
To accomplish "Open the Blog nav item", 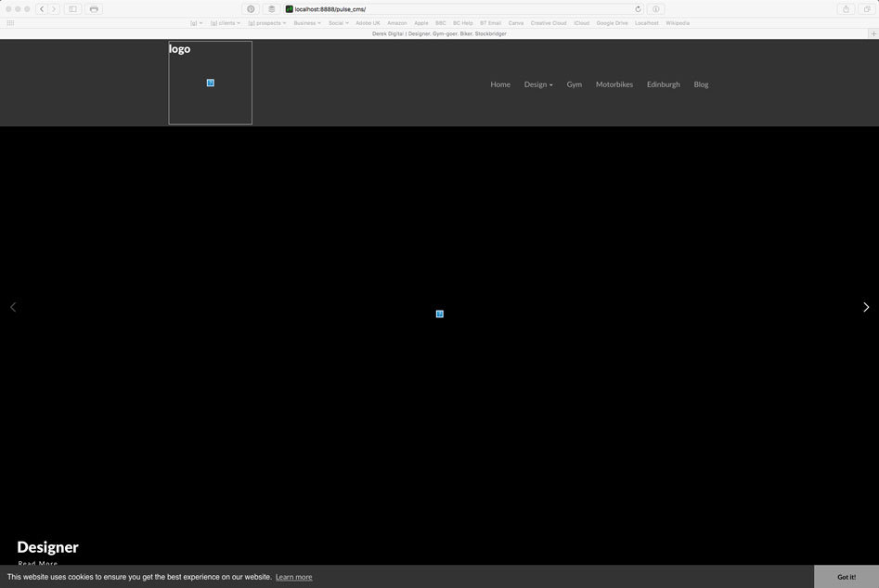I will click(x=701, y=84).
